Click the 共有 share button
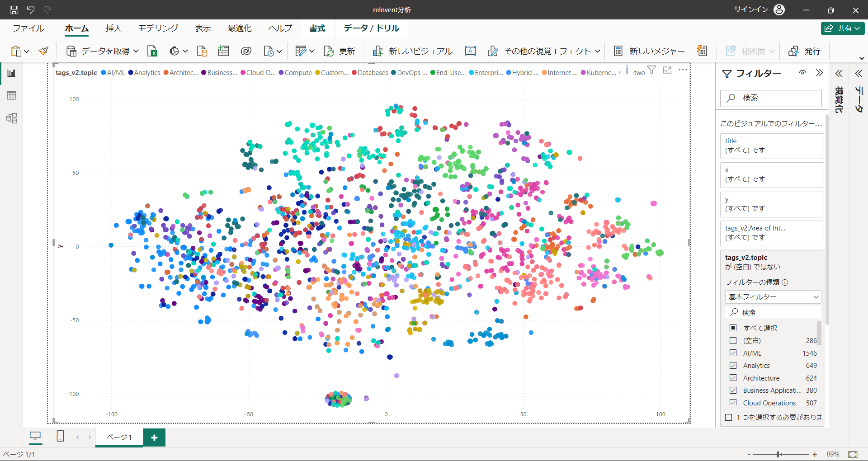Viewport: 868px width, 461px height. (843, 28)
